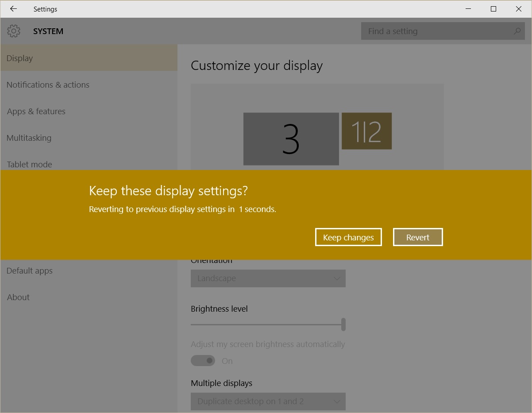
Task: Click the Brightness level slider handle
Action: (x=343, y=324)
